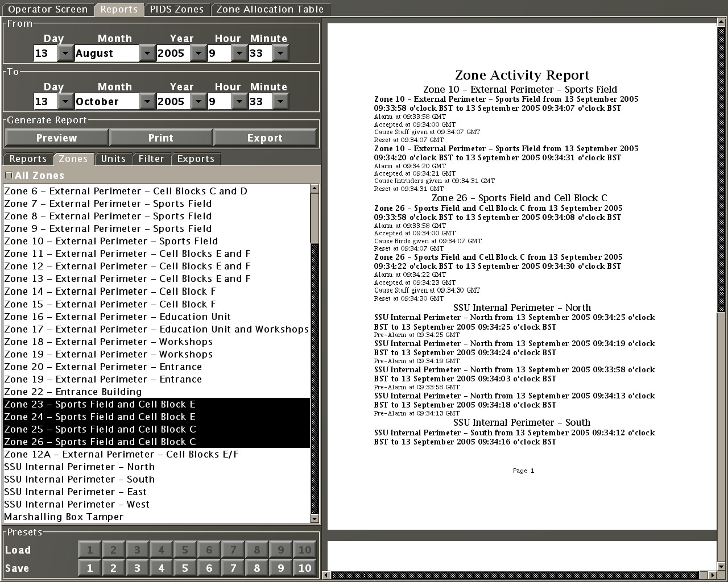Open the Zone Allocation Table tab
Screen dimensions: 728x582
(270, 9)
